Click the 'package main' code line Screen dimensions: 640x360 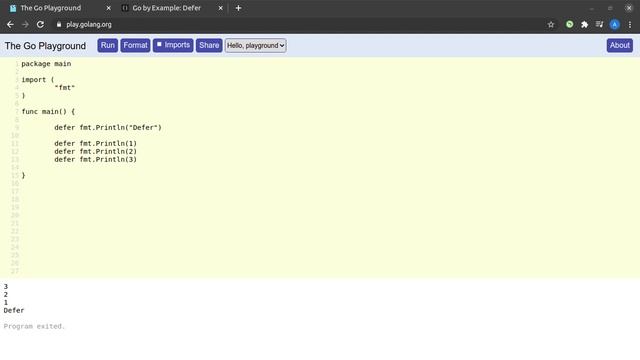[x=46, y=64]
